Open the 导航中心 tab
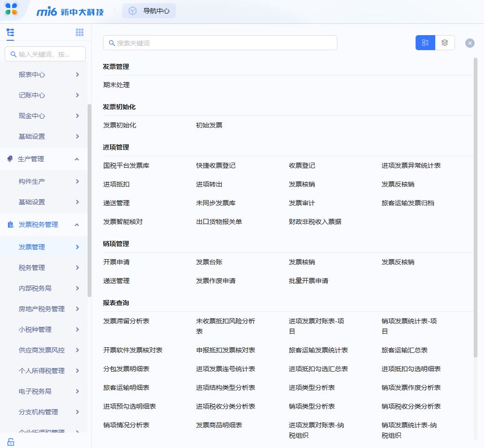 156,11
